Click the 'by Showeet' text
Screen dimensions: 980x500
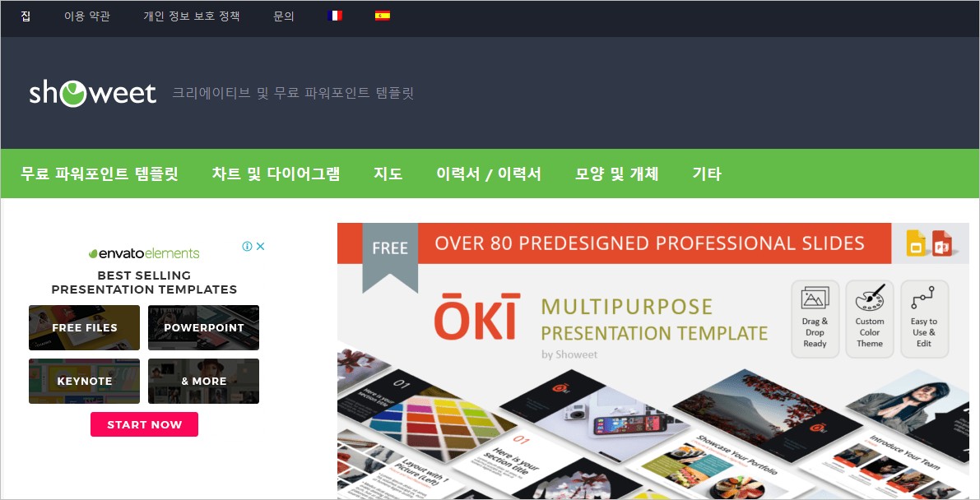coord(569,354)
